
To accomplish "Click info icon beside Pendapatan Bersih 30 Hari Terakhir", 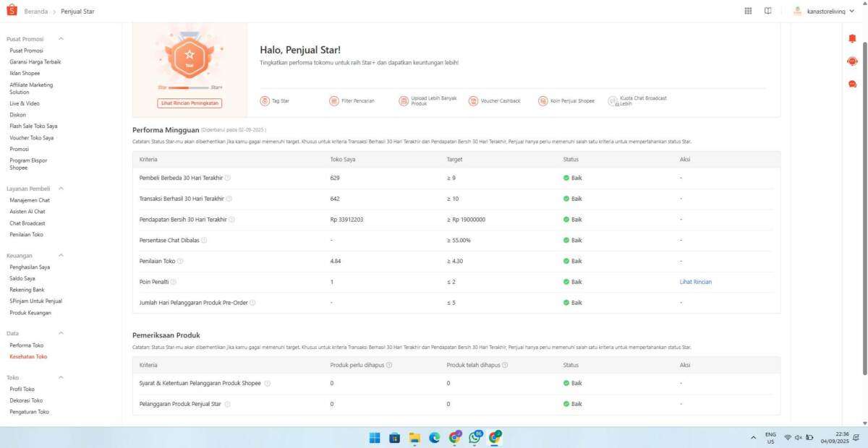I will (x=231, y=220).
